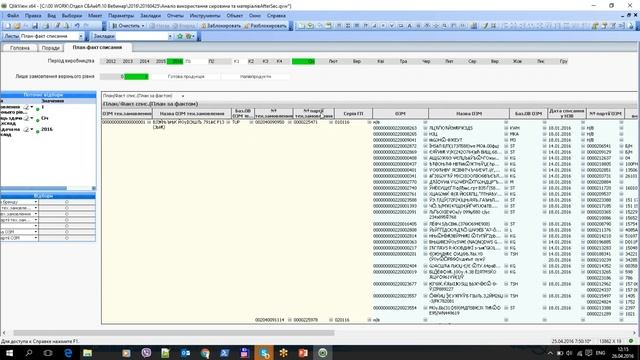Click 'Разблокировать' to unlock selections
640x360 pixels.
[265, 26]
